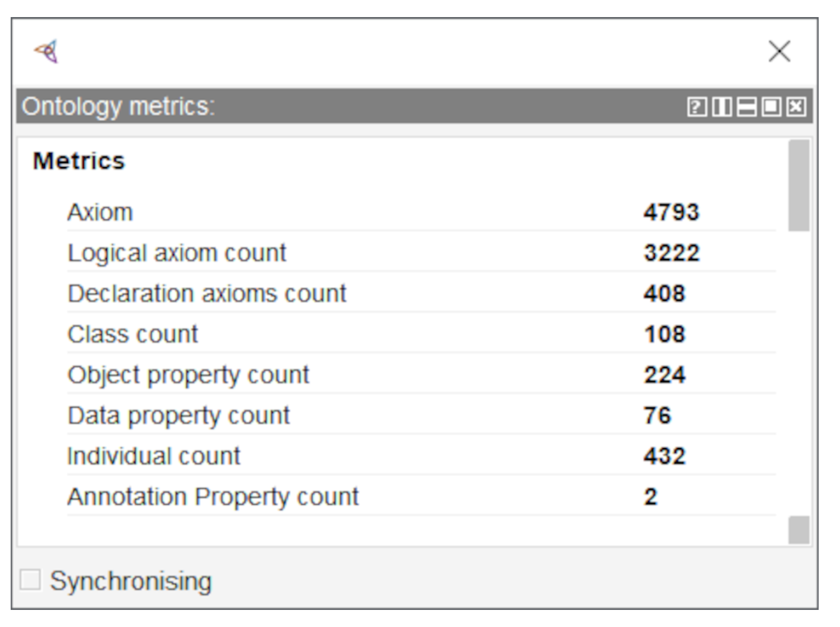Click the Ontology metrics title label
840x627 pixels.
coord(118,107)
